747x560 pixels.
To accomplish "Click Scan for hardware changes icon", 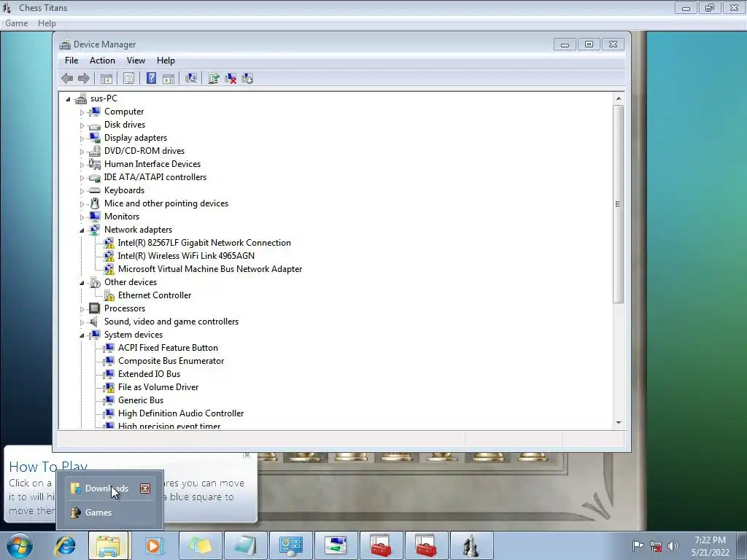I will pos(191,79).
